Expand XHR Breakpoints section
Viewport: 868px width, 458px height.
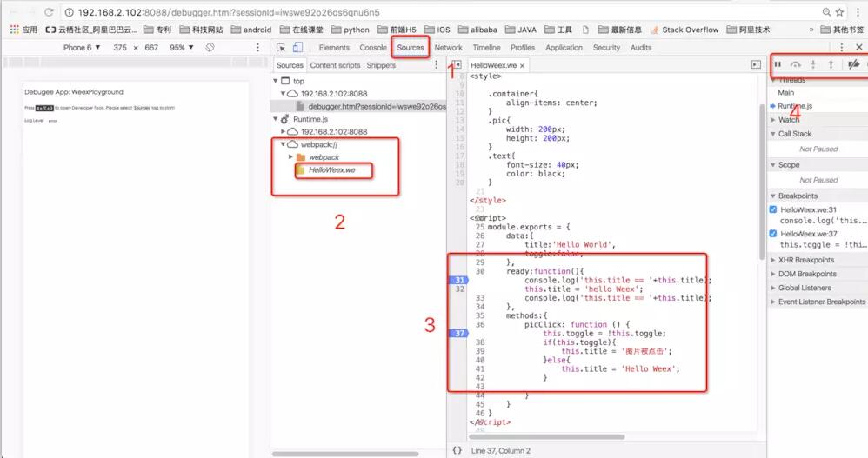coord(773,260)
